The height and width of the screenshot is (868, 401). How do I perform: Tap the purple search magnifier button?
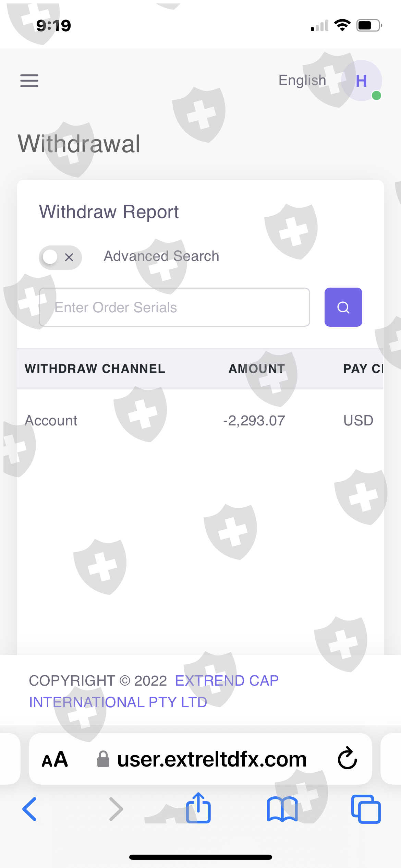pyautogui.click(x=343, y=307)
